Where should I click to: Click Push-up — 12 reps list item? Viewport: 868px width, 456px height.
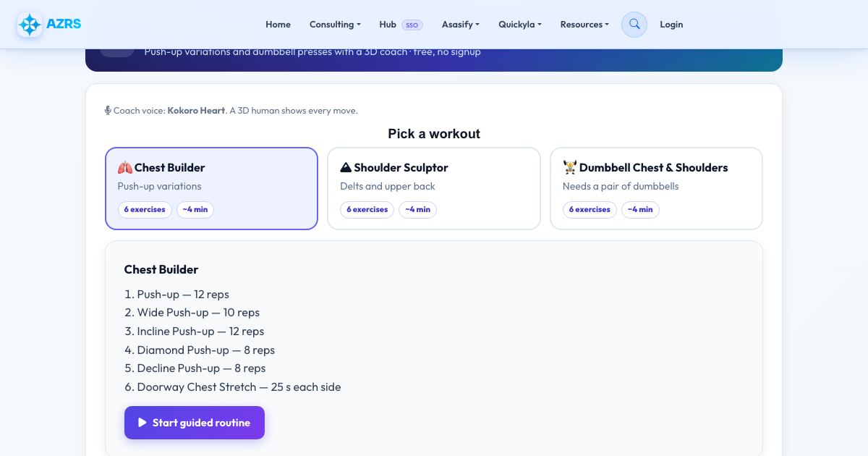tap(183, 295)
